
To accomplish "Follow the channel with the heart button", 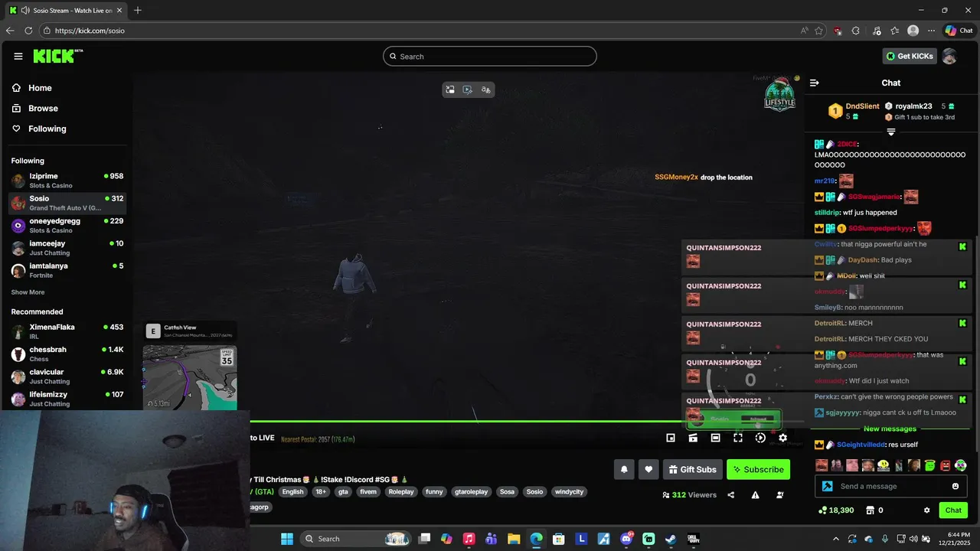I will click(648, 469).
